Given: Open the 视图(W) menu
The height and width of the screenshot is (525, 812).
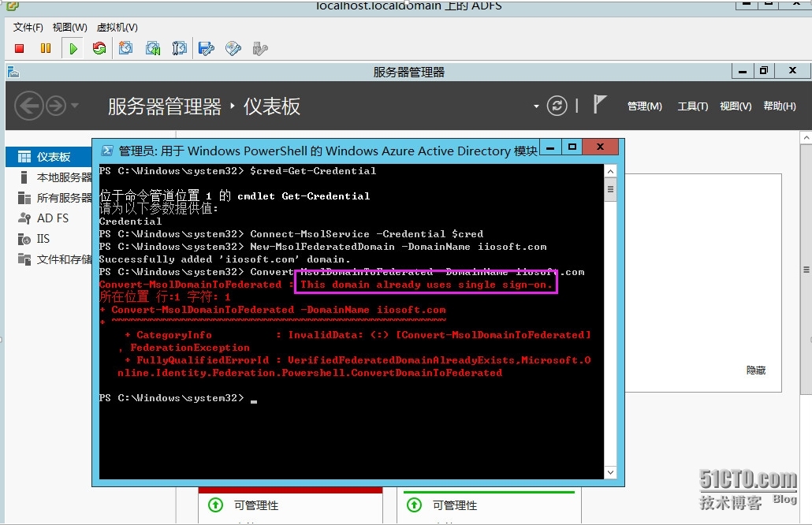Looking at the screenshot, I should (x=70, y=28).
